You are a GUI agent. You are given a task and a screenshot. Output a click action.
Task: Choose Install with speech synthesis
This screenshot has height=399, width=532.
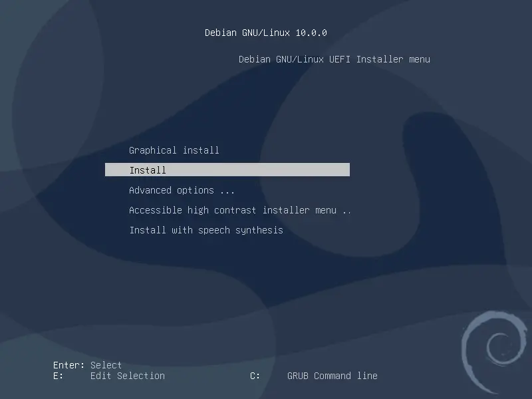click(206, 230)
